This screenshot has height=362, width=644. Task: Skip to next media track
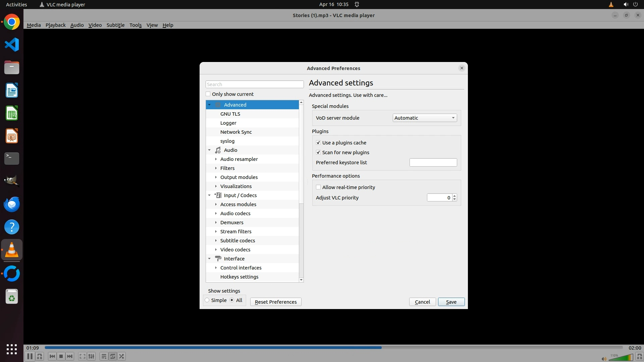70,356
